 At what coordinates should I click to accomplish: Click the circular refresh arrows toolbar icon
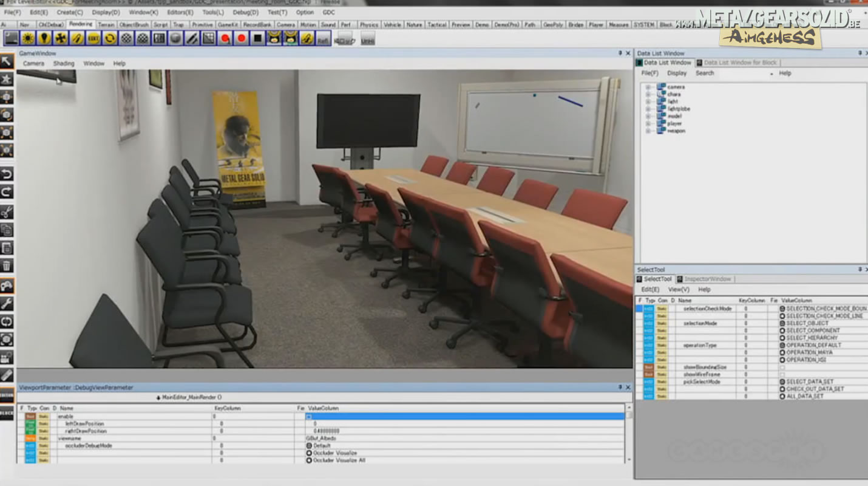tap(110, 38)
